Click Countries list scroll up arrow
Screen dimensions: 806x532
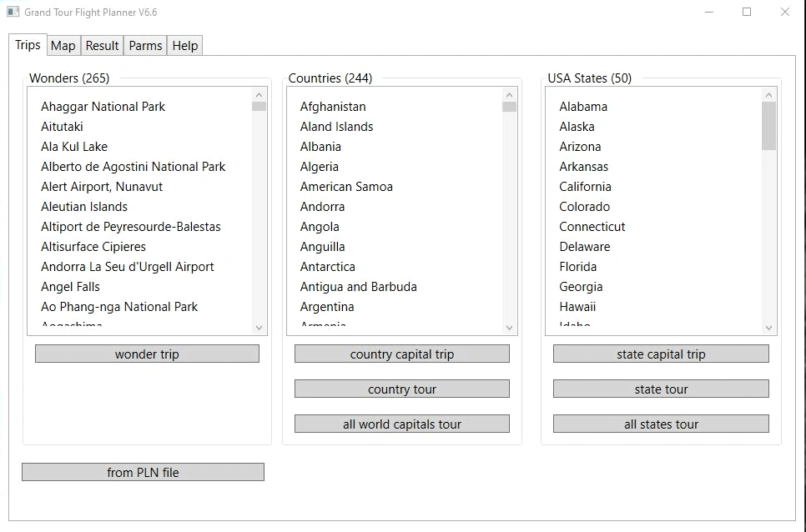point(509,95)
